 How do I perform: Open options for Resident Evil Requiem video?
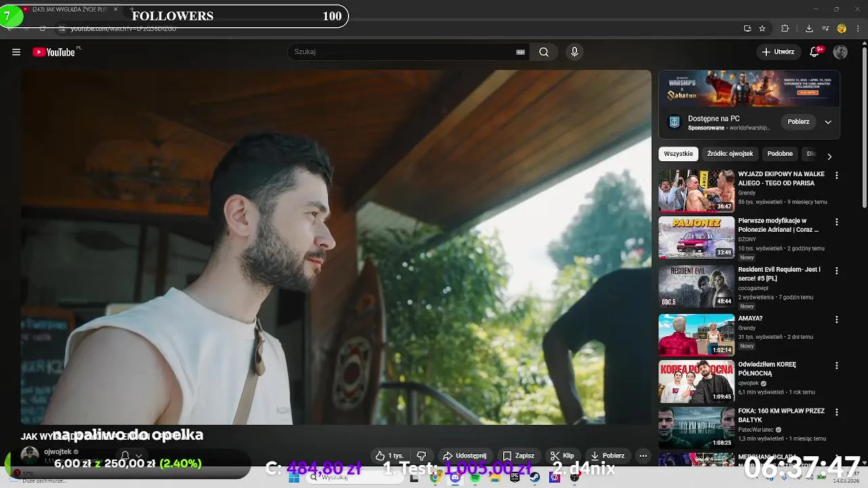point(836,270)
